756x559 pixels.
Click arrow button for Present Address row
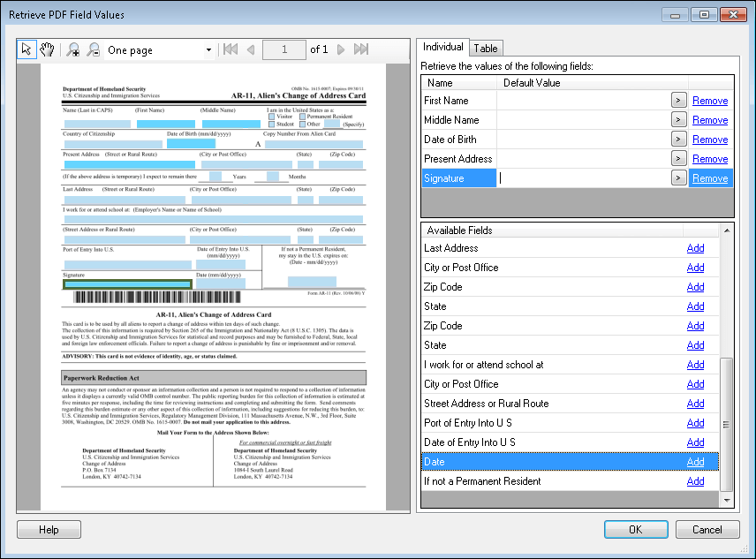[678, 159]
